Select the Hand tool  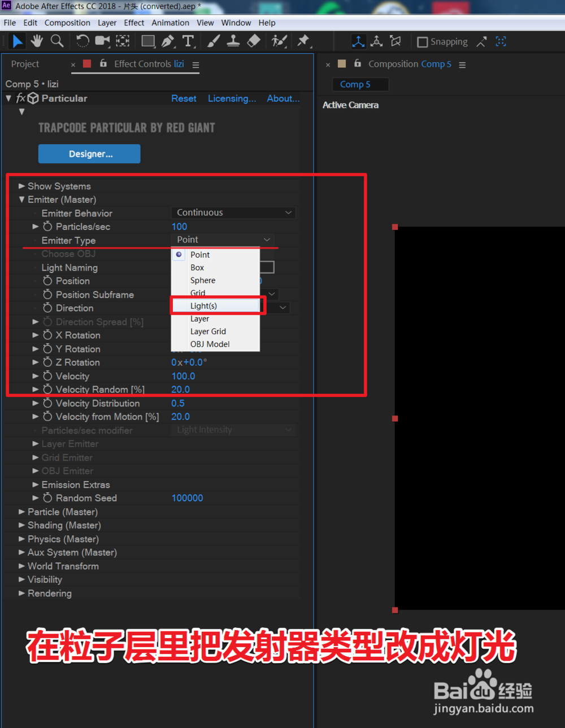point(37,41)
